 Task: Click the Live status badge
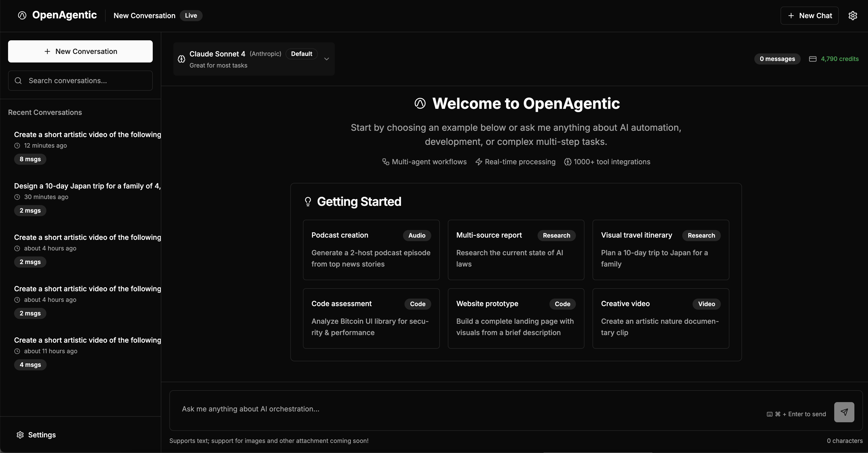tap(191, 15)
